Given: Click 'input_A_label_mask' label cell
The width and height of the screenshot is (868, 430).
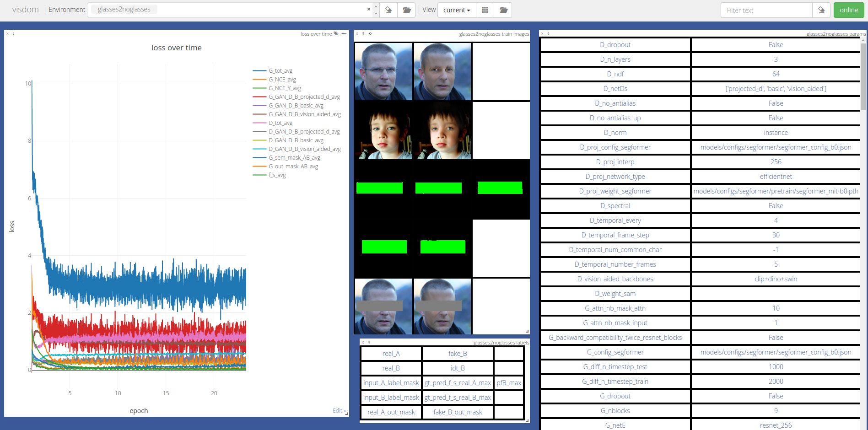Looking at the screenshot, I should coord(391,383).
